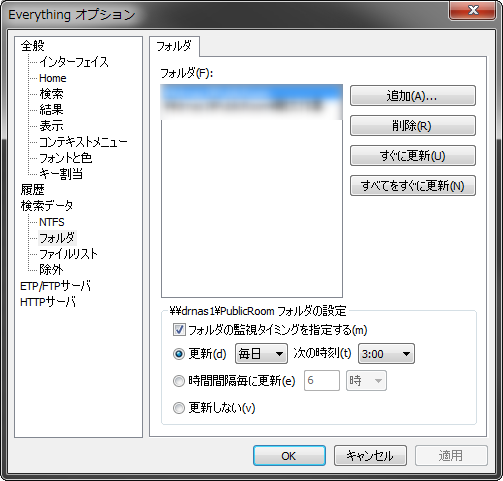Select 検索データ in the options tree
Screen dimensions: 503x481
[47, 206]
